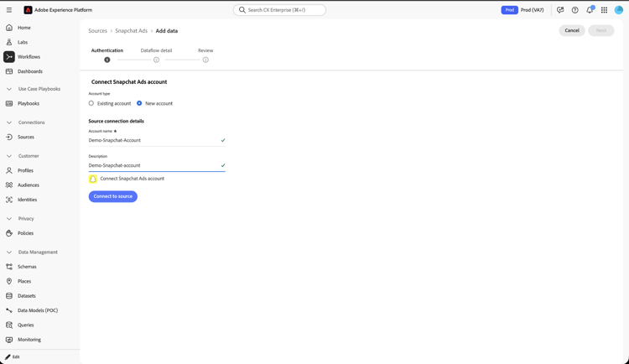This screenshot has height=364, width=629.
Task: Click the Edit pencil icon
Action: [x=8, y=356]
